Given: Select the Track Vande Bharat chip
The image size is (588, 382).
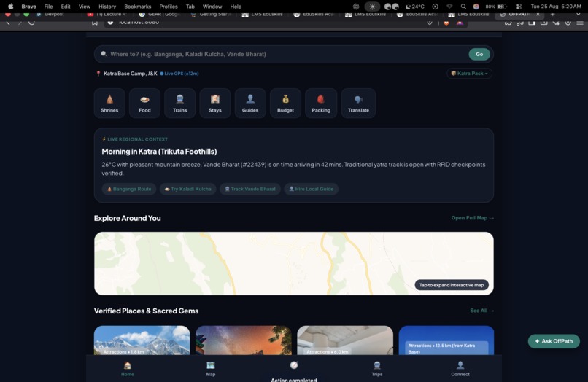Looking at the screenshot, I should [250, 189].
